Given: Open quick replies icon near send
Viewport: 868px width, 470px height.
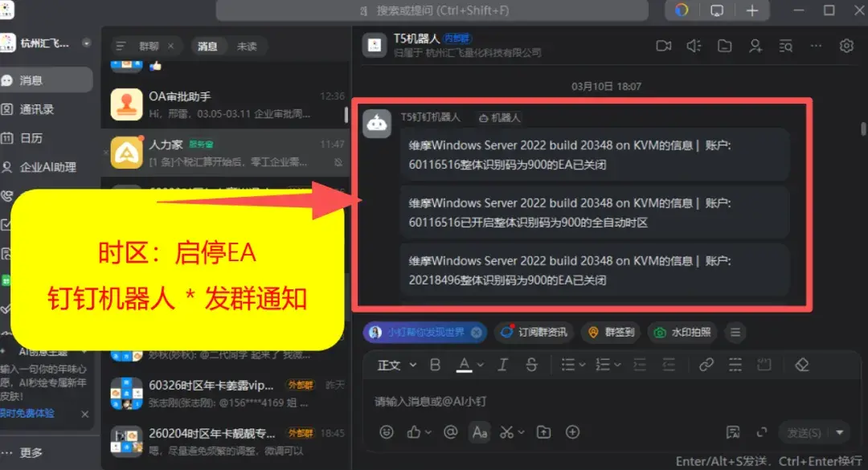Looking at the screenshot, I should 733,432.
